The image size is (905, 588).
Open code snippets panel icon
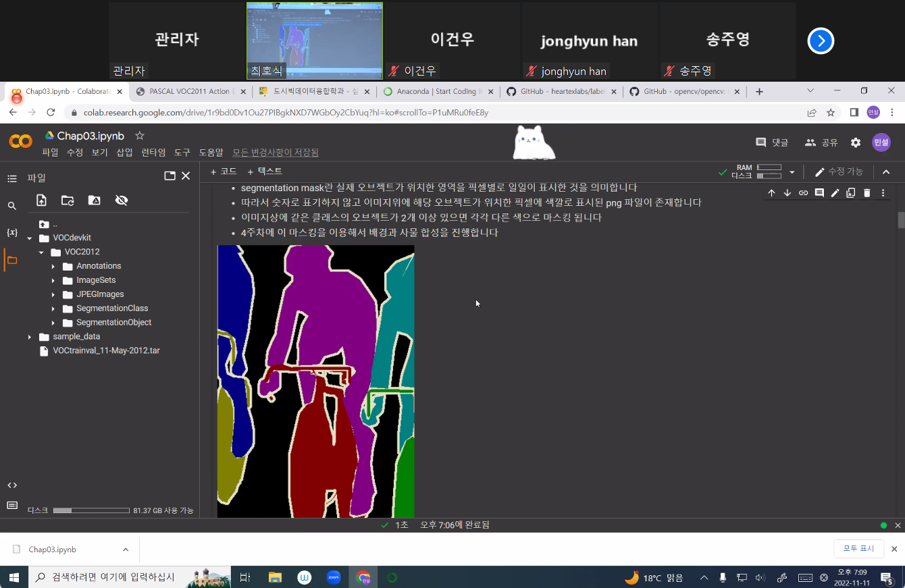[11, 485]
